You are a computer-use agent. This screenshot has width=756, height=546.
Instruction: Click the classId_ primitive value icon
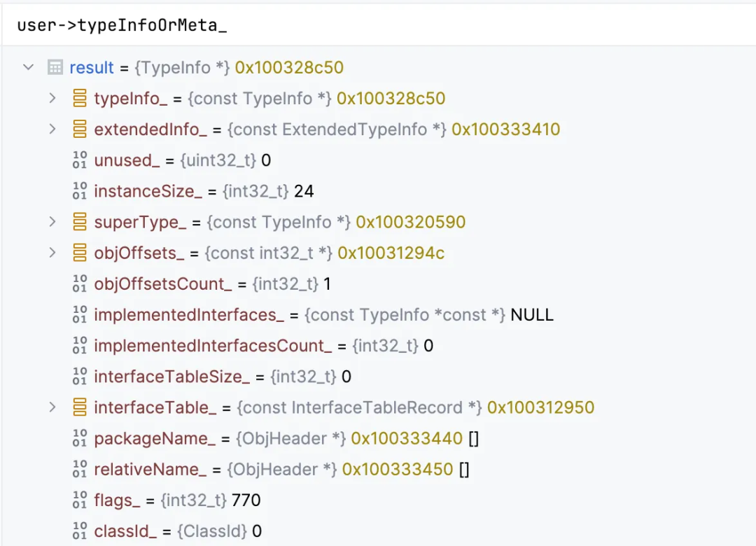(80, 531)
